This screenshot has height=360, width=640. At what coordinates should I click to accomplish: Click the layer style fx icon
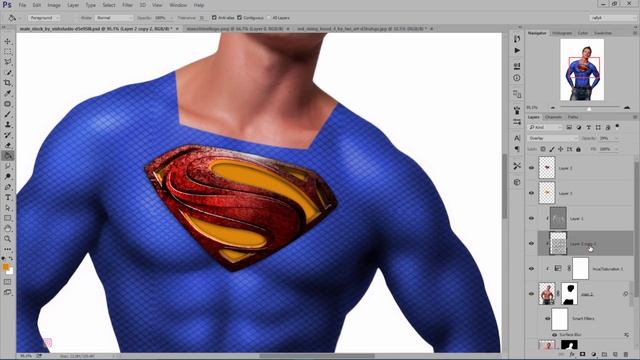pos(572,354)
